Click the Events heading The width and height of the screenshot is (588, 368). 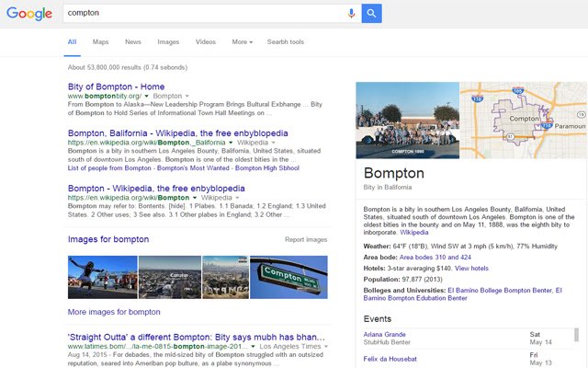tap(378, 319)
